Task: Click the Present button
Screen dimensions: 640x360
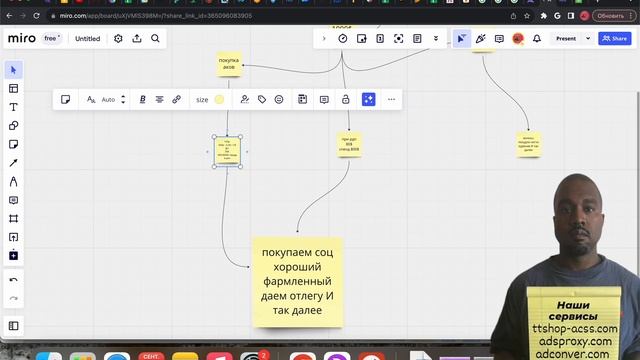Action: pyautogui.click(x=566, y=39)
